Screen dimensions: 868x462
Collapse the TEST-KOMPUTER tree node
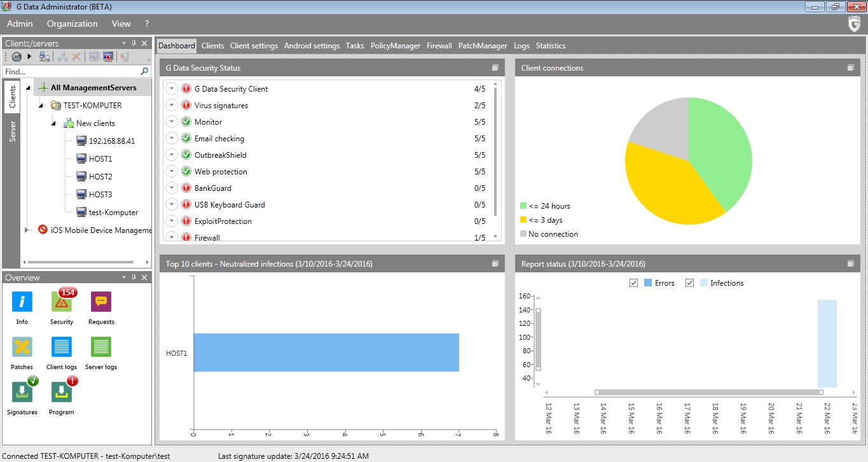click(x=41, y=106)
